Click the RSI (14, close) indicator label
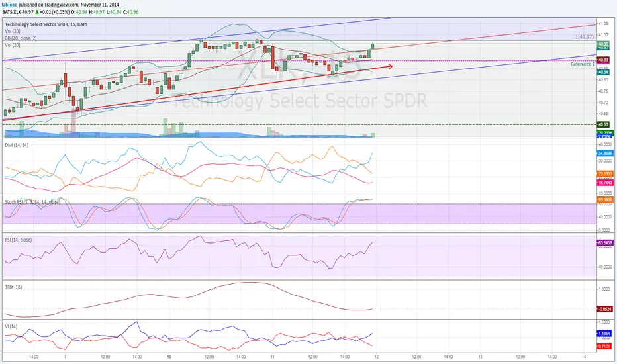 [x=18, y=240]
